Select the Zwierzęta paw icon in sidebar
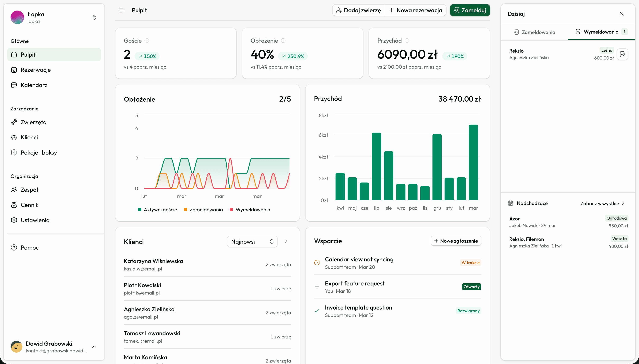Viewport: 639px width, 364px height. click(x=14, y=122)
